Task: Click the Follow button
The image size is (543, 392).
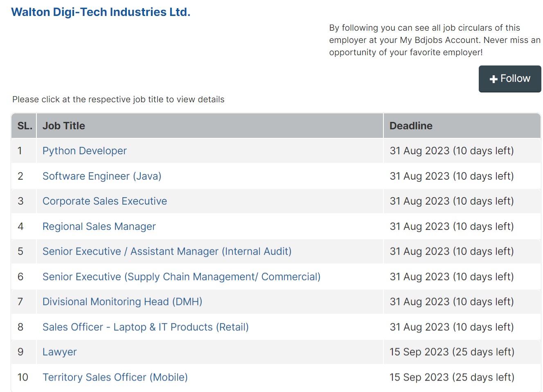Action: tap(510, 79)
